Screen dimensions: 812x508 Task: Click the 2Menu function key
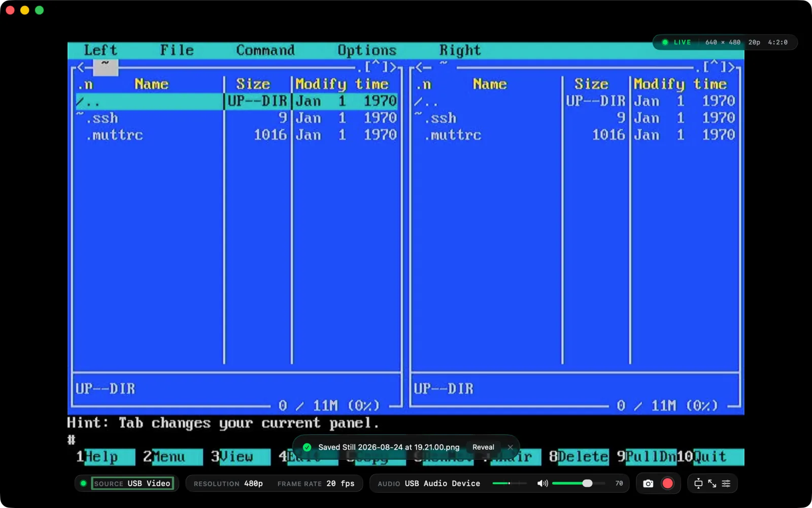click(173, 457)
